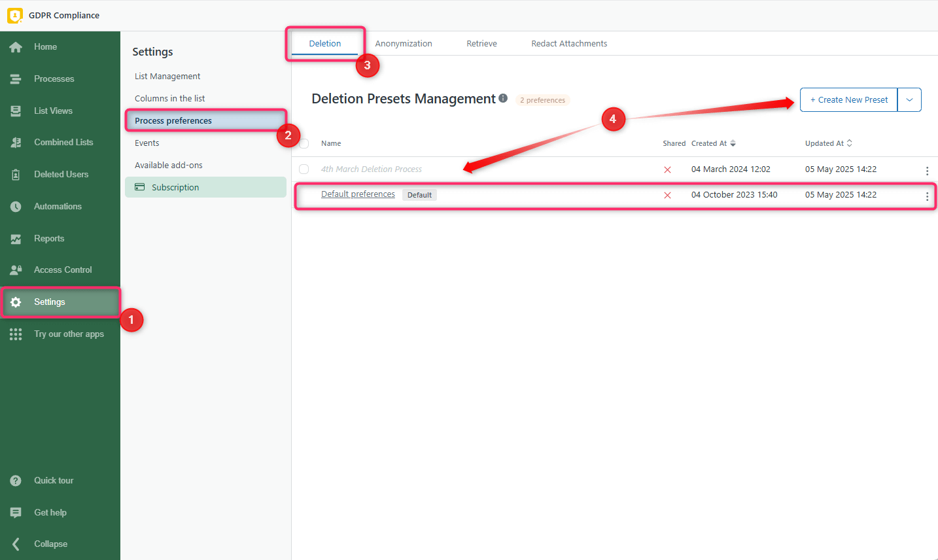Open Deleted Users in the sidebar
This screenshot has width=938, height=560.
[60, 175]
